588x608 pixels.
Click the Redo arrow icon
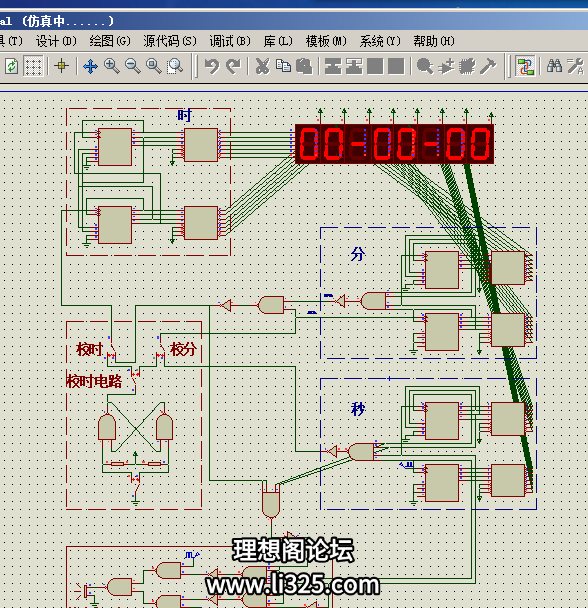[x=233, y=66]
